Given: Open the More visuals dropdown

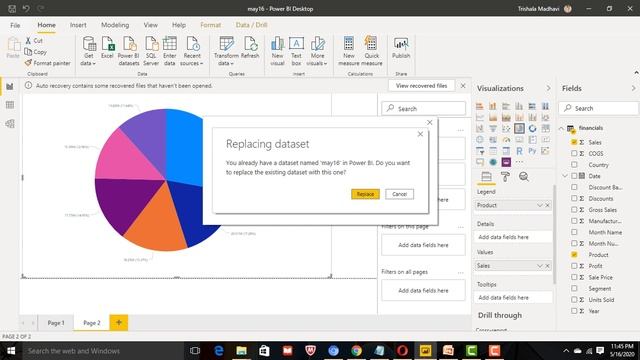Looking at the screenshot, I should tap(326, 64).
